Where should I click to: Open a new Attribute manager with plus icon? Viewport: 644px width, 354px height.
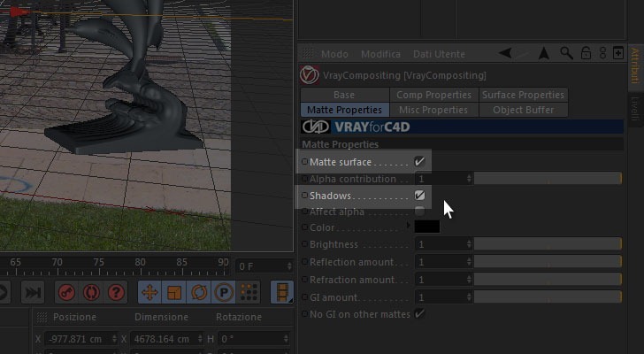coord(618,53)
